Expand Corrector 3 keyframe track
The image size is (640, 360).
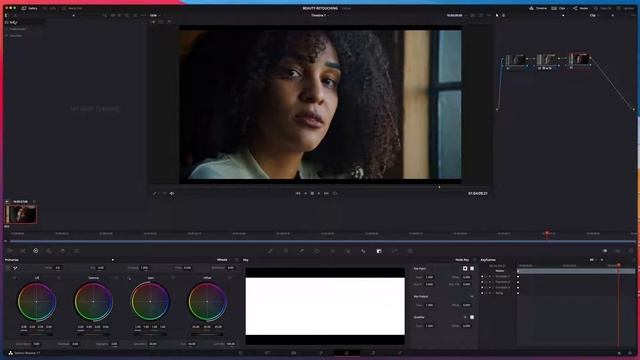(x=493, y=287)
